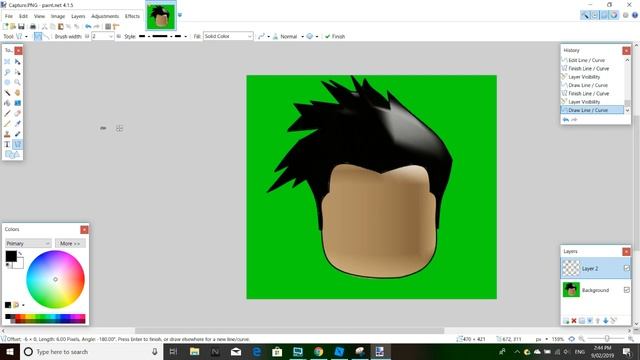Screen dimensions: 640x360
Task: Select the Lasso Select tool
Action: tap(7, 72)
